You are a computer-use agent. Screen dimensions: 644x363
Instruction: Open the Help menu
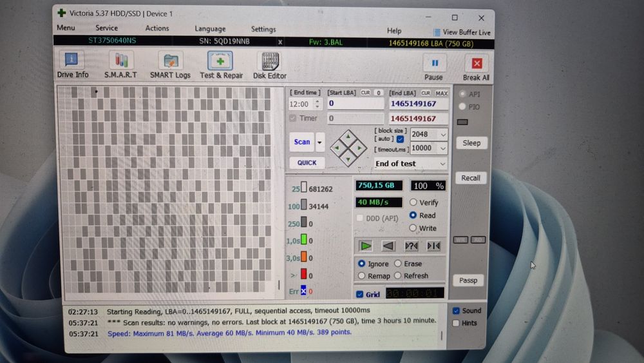(x=394, y=31)
